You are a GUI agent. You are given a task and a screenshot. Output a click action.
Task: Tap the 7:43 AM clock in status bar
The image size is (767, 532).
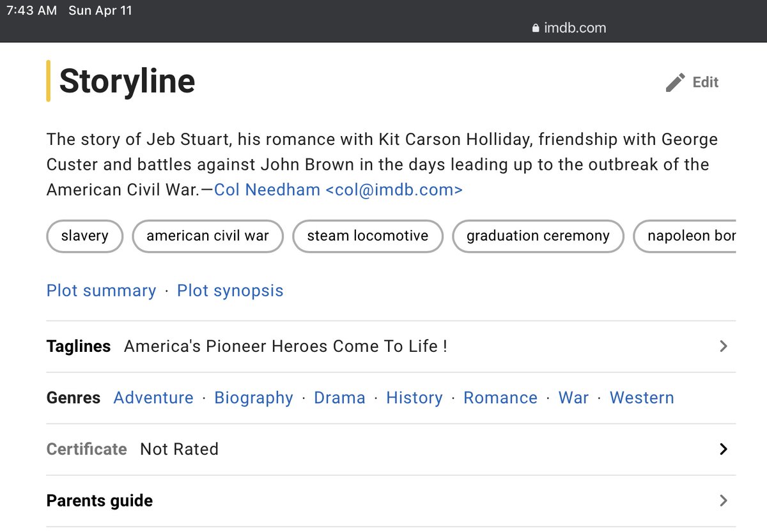[31, 11]
